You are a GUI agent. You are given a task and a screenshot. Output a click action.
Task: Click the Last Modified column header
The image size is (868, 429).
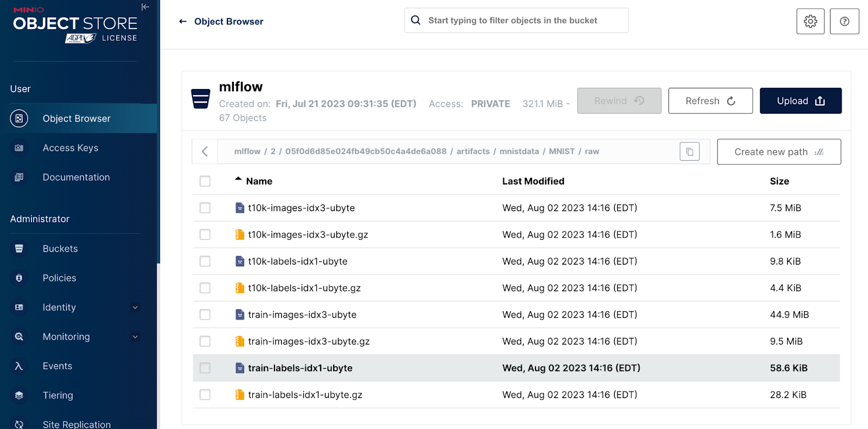point(533,181)
